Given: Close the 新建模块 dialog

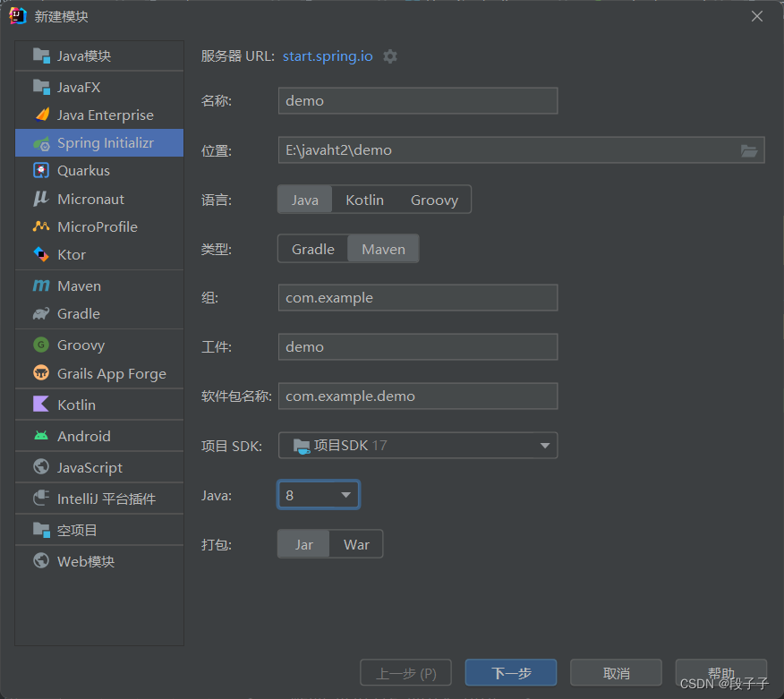Looking at the screenshot, I should [x=756, y=16].
